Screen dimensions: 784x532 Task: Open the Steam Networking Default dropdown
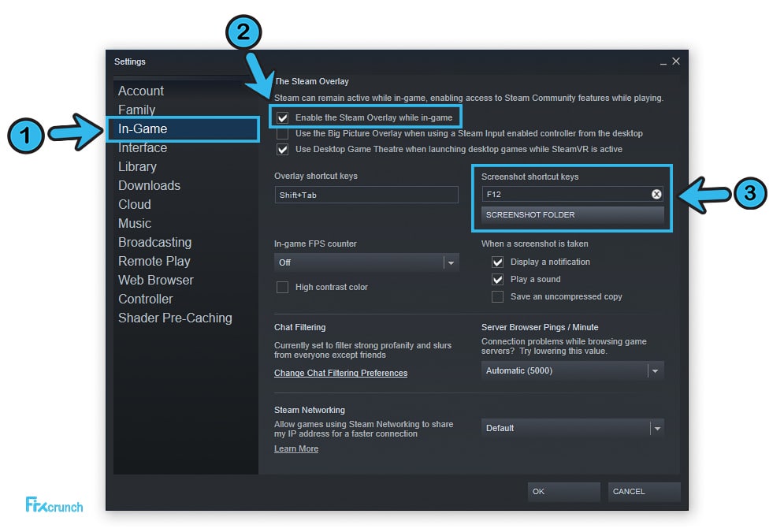pyautogui.click(x=573, y=429)
